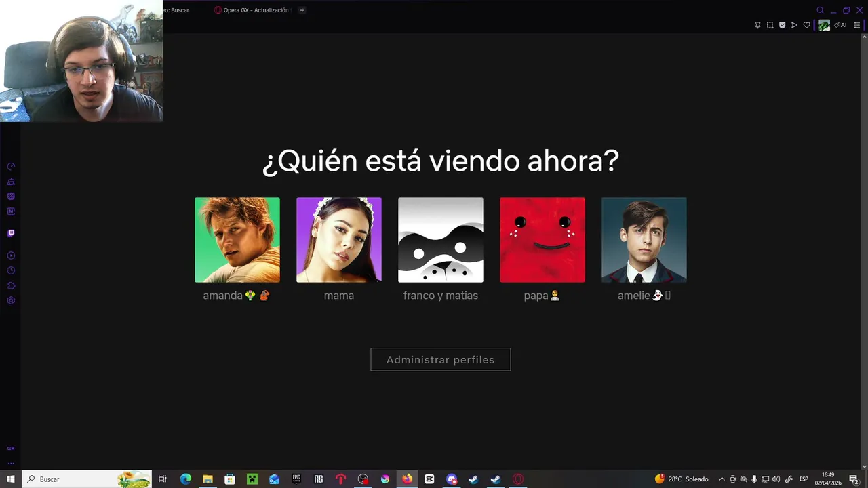
Task: Open the Player icon in sidebar
Action: coord(11,256)
